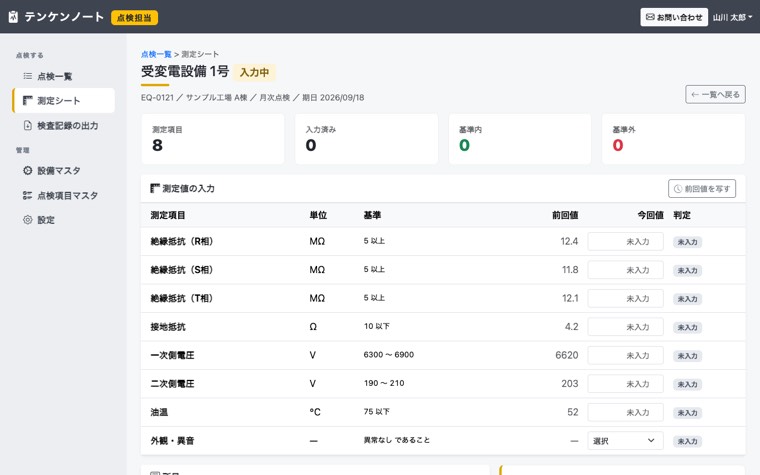Screen dimensions: 760x475
Task: Click the 6300 ～ 6900 criterion text
Action: (389, 355)
